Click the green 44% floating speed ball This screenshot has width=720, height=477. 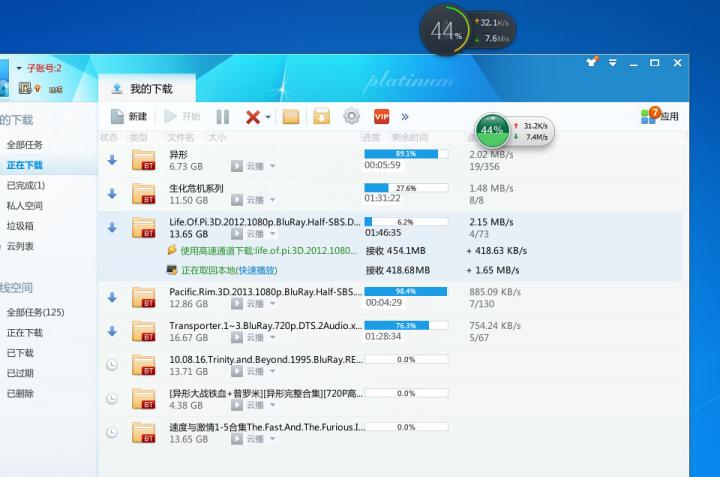pos(492,131)
